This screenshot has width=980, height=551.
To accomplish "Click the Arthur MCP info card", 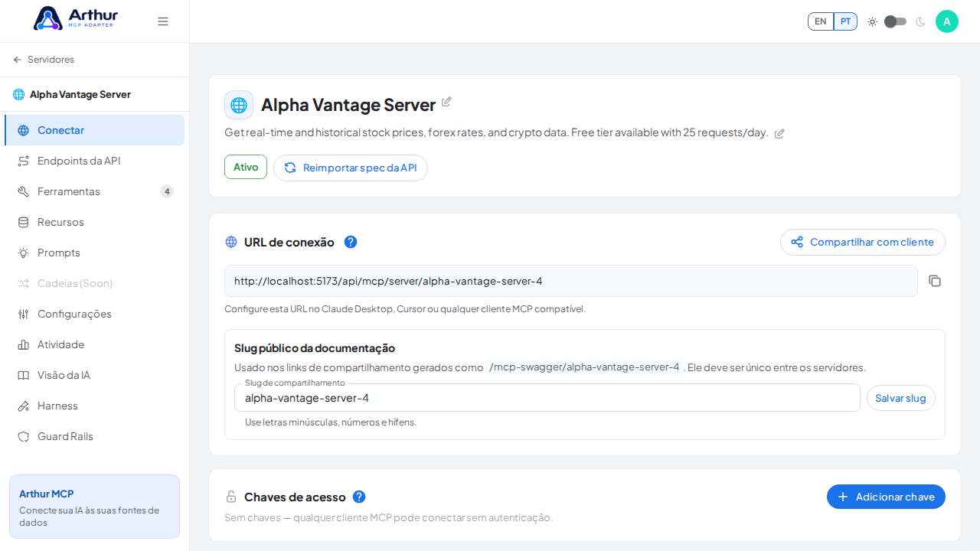I will click(94, 507).
